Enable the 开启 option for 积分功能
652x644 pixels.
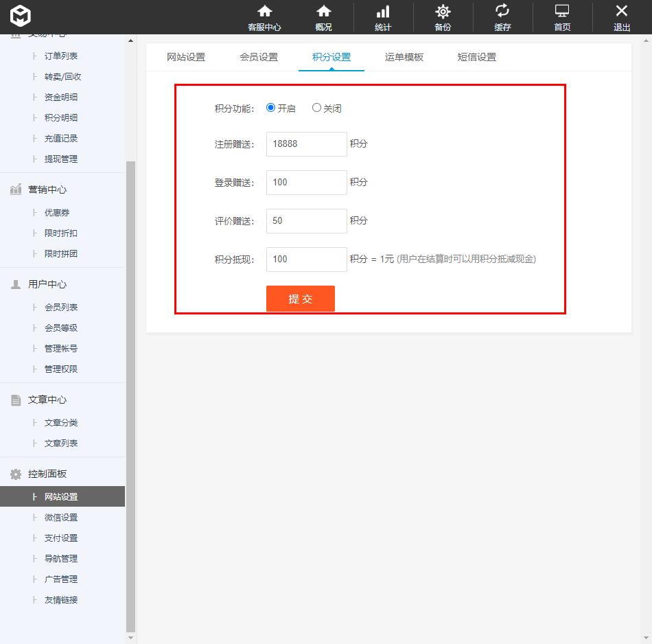pos(270,108)
